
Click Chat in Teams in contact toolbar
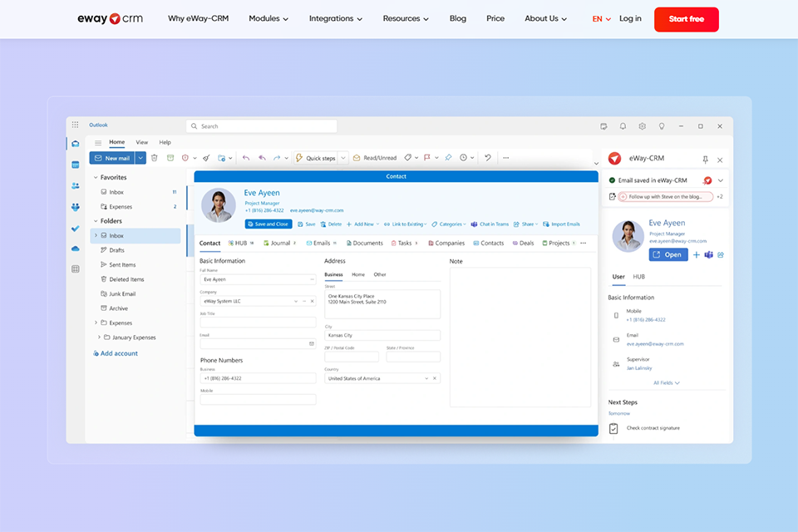coord(490,224)
